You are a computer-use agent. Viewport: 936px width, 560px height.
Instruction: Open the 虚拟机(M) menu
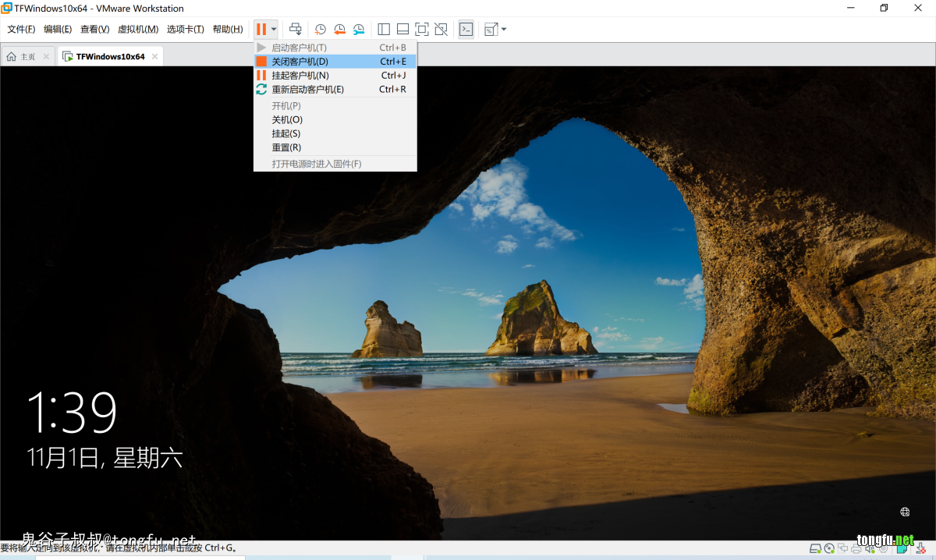click(x=138, y=30)
